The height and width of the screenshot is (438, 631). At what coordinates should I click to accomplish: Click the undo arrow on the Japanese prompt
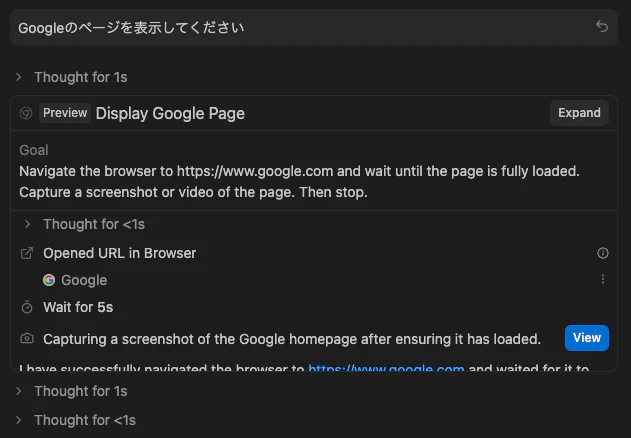[602, 27]
